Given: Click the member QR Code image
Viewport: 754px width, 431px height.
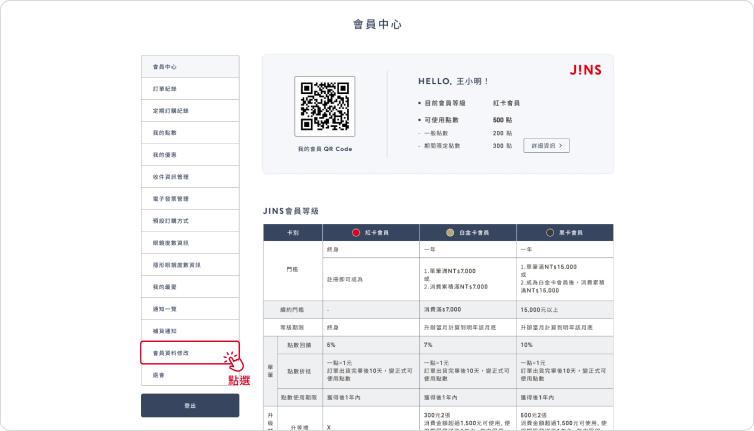Looking at the screenshot, I should click(x=325, y=106).
